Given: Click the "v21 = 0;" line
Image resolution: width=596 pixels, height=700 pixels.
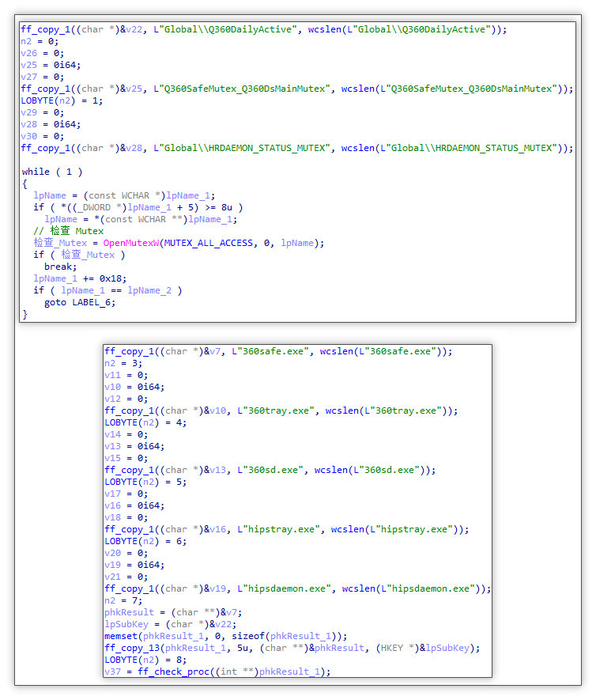Looking at the screenshot, I should point(126,577).
